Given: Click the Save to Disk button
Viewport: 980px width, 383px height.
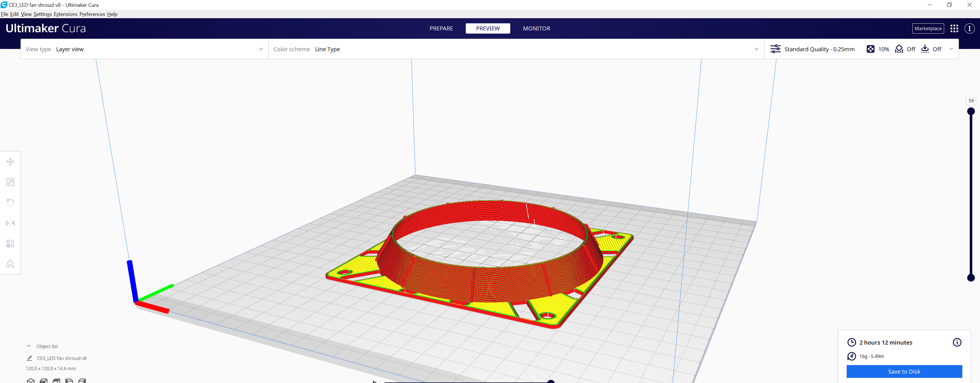Looking at the screenshot, I should coord(904,371).
